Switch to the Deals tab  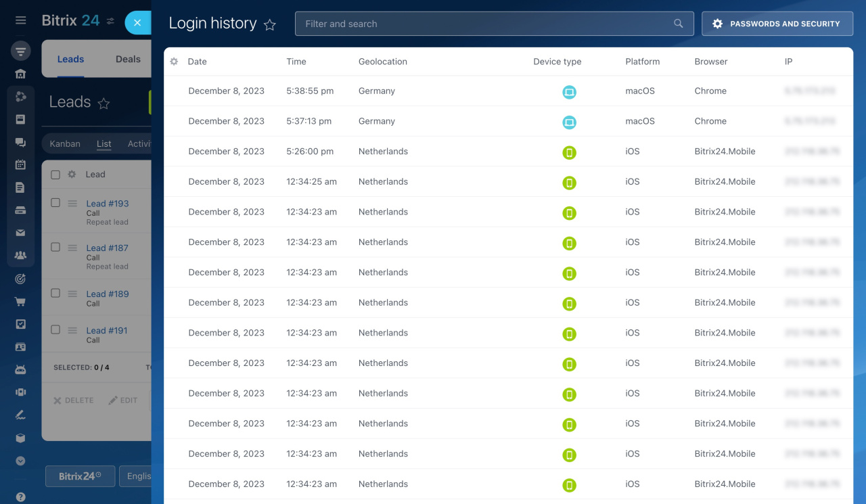(x=128, y=59)
